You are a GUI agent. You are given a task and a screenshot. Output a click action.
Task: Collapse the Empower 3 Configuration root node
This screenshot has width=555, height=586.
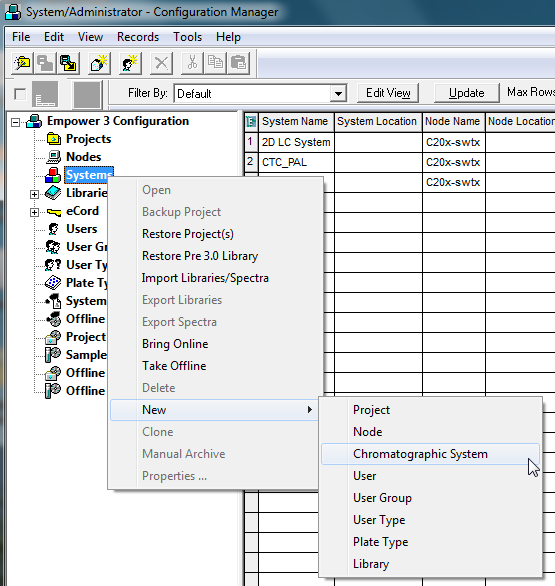(x=15, y=122)
